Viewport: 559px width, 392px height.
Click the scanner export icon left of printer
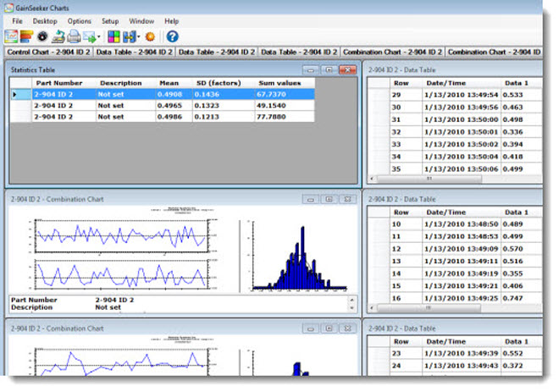(x=58, y=36)
